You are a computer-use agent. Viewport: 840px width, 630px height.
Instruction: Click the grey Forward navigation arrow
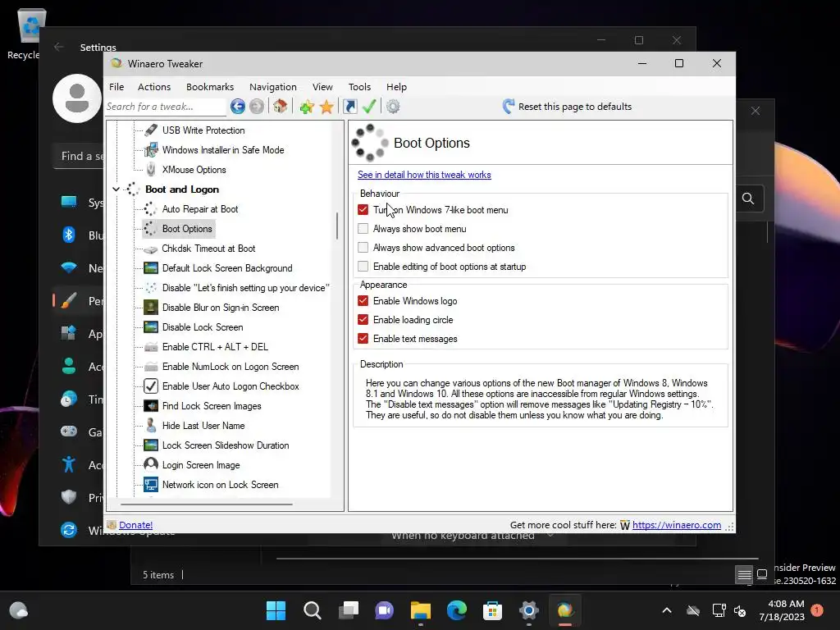tap(257, 107)
